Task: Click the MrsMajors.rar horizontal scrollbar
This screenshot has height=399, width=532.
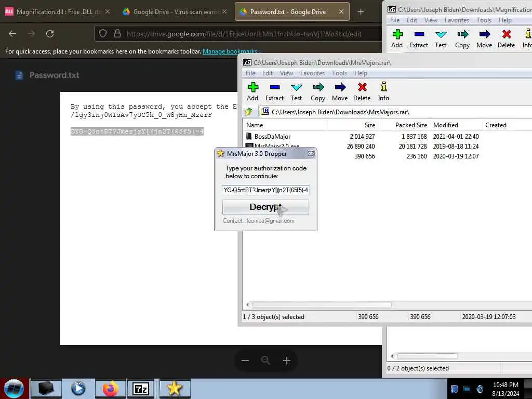Action: tap(321, 304)
